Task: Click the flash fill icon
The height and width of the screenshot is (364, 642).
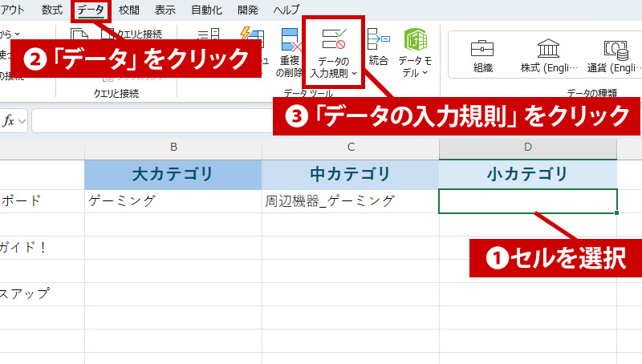Action: 252,34
